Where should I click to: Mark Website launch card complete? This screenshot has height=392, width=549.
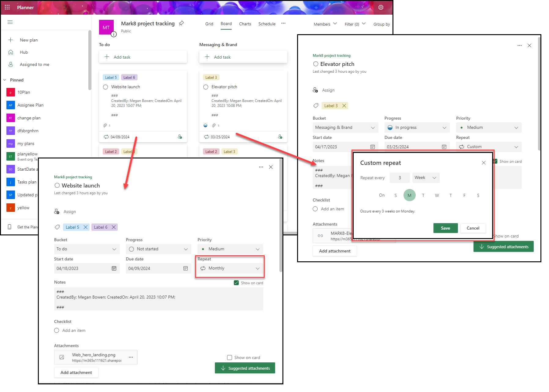(105, 87)
